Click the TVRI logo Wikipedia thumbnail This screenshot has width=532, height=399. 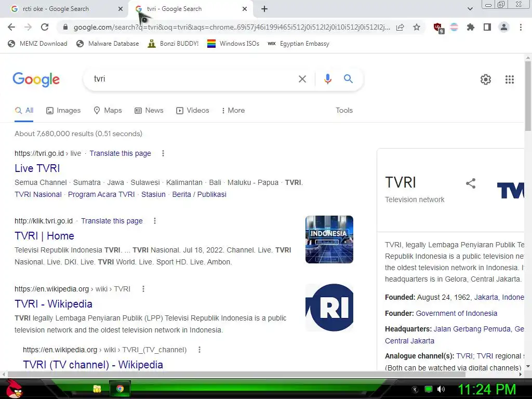(x=329, y=308)
